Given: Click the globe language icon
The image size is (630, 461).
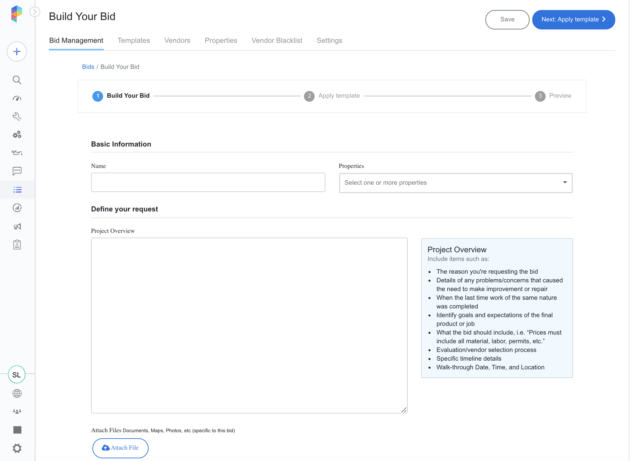Looking at the screenshot, I should coord(17,393).
